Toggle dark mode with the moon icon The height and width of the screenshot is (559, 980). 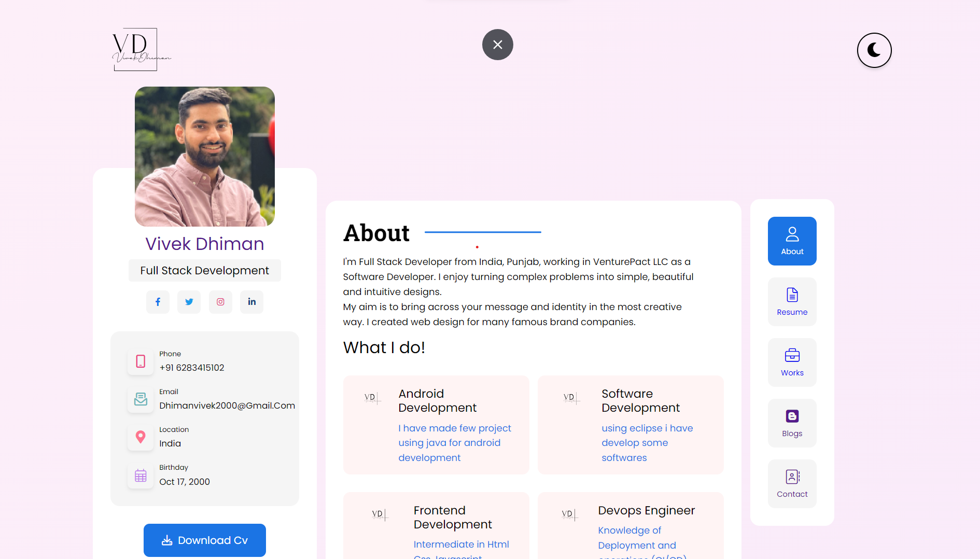pos(874,50)
